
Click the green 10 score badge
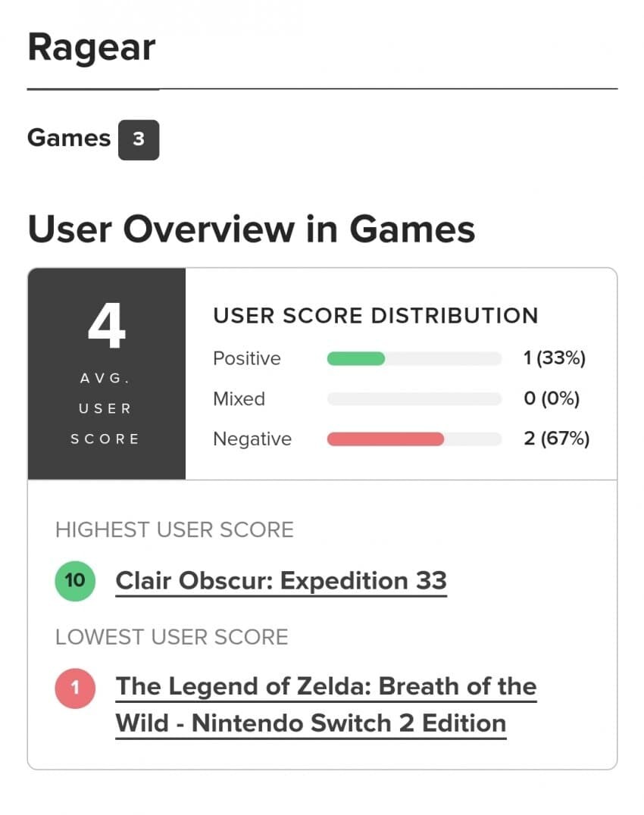click(x=75, y=581)
